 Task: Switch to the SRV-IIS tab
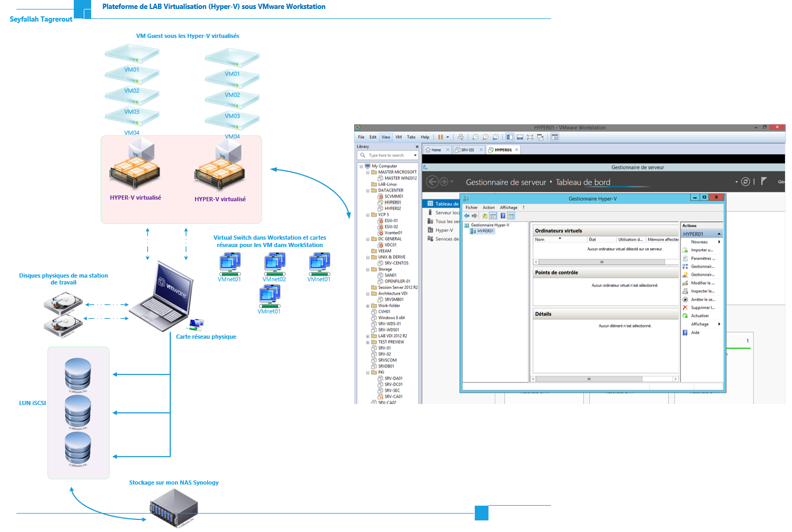tap(468, 150)
